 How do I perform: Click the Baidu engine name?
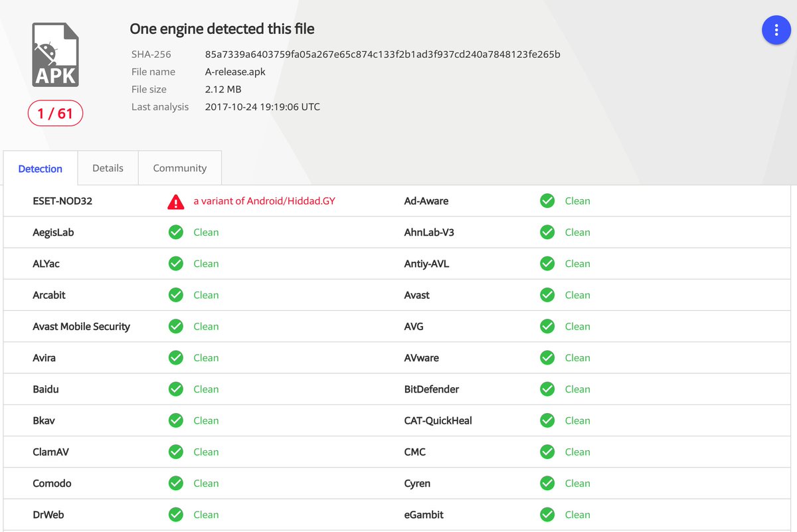pyautogui.click(x=46, y=389)
